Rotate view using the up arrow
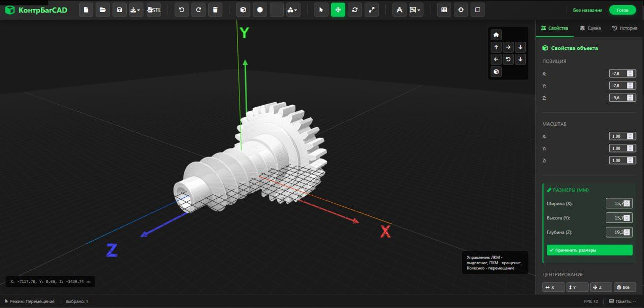Image resolution: width=644 pixels, height=308 pixels. (496, 47)
